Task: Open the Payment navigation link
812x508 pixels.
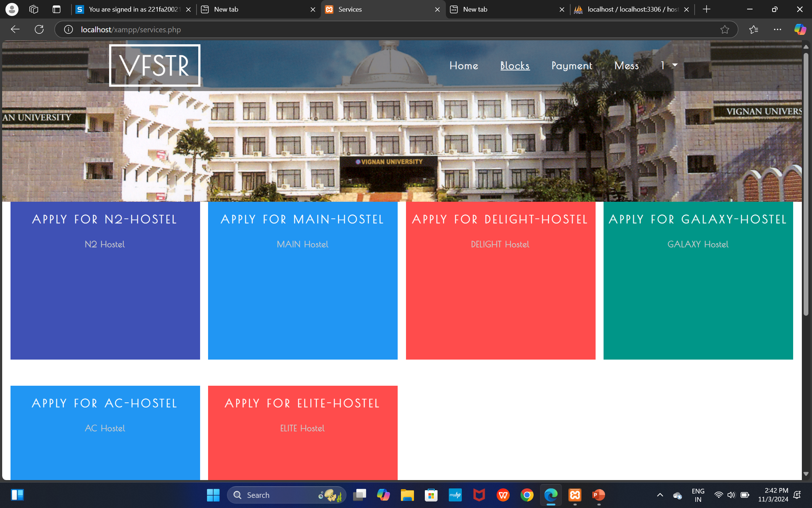Action: 572,66
